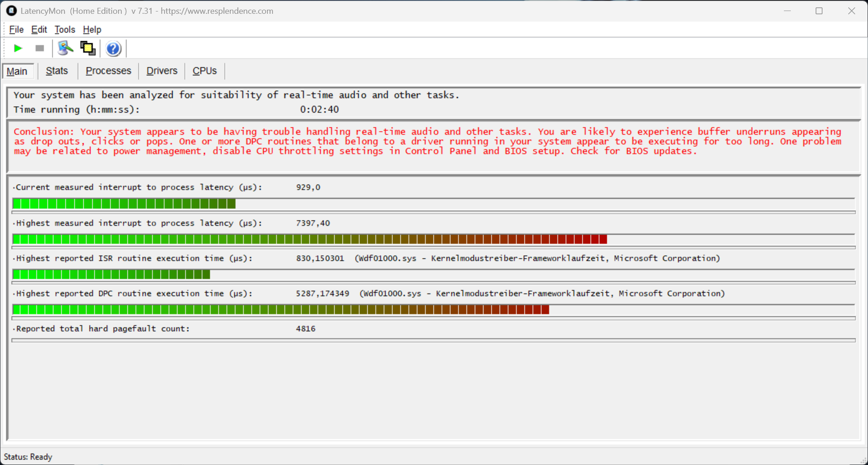This screenshot has width=868, height=465.
Task: Switch to the Drivers tab
Action: 162,71
